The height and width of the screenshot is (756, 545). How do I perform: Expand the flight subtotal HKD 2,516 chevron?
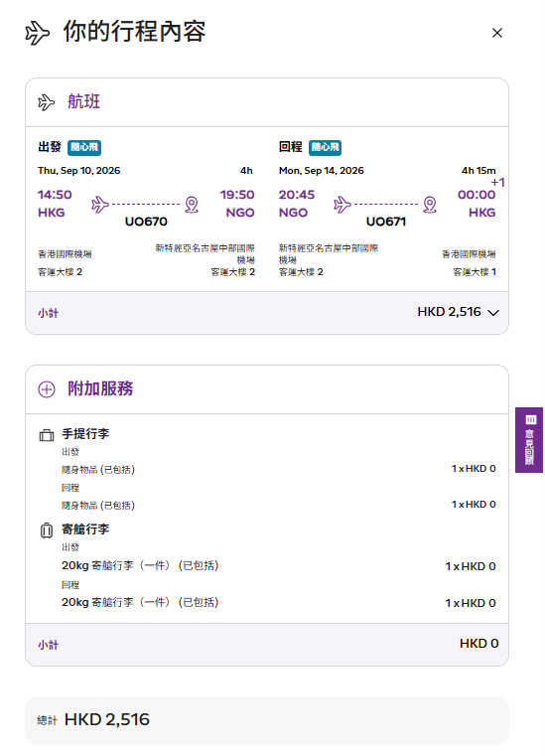click(493, 312)
